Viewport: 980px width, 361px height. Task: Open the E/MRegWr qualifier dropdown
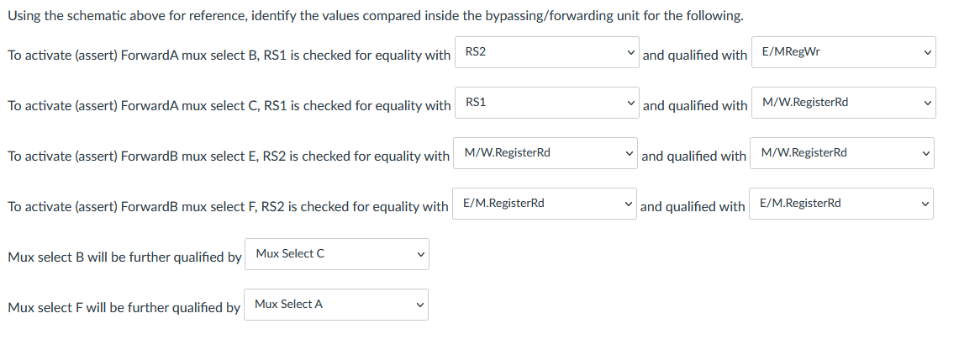pyautogui.click(x=843, y=52)
